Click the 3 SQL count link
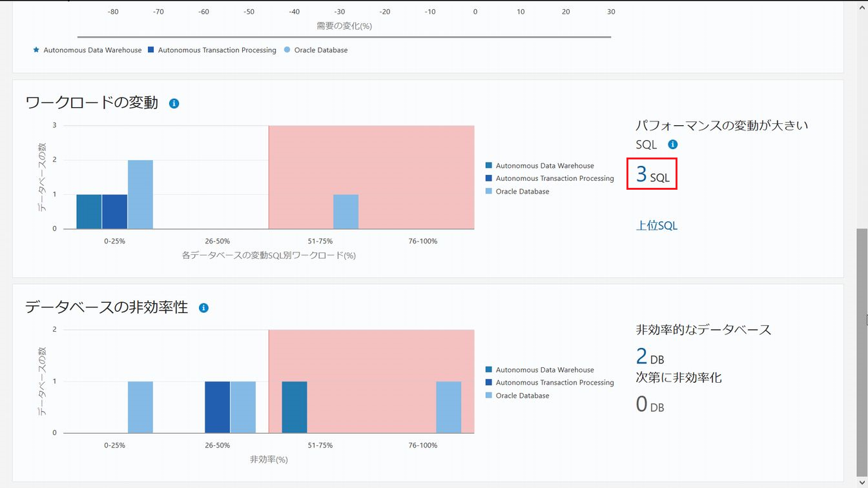Image resolution: width=868 pixels, height=488 pixels. point(652,174)
